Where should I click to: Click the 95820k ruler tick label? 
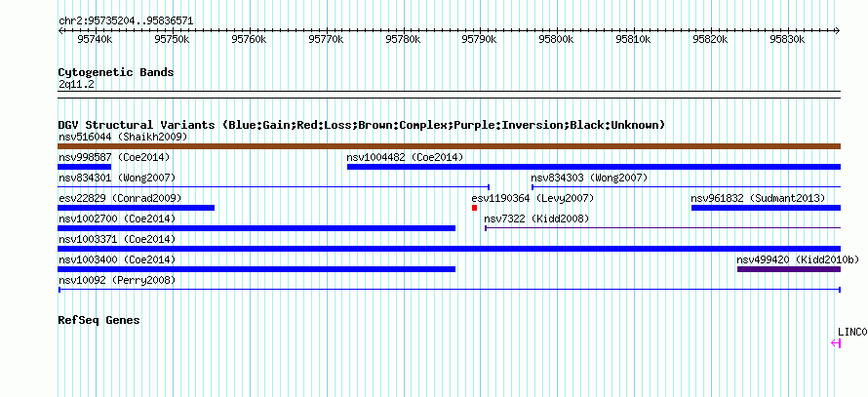point(711,39)
